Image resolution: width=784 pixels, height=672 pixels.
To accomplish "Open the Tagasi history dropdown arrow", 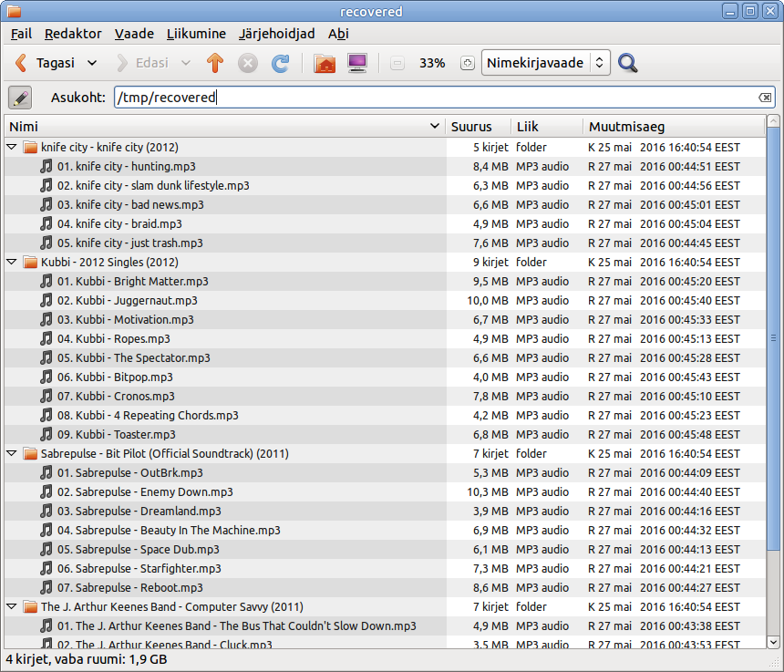I will 92,63.
